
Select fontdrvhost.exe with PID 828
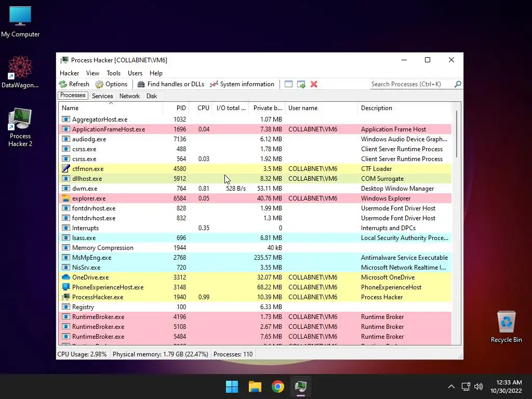(255, 208)
